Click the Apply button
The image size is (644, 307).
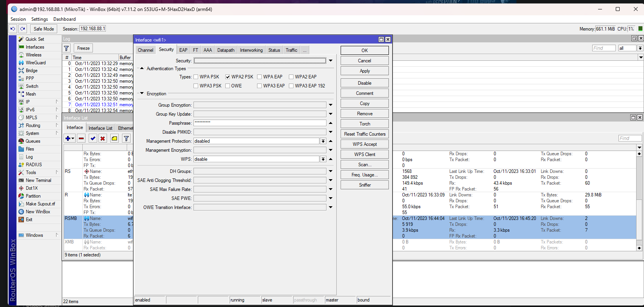click(365, 71)
